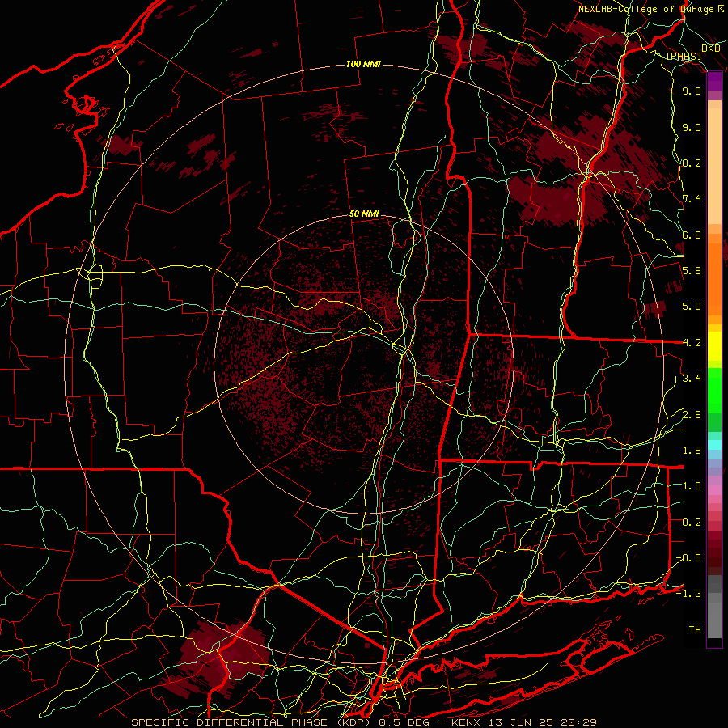The image size is (728, 728).
Task: Pick the 8.2 scale value
Action: (692, 163)
